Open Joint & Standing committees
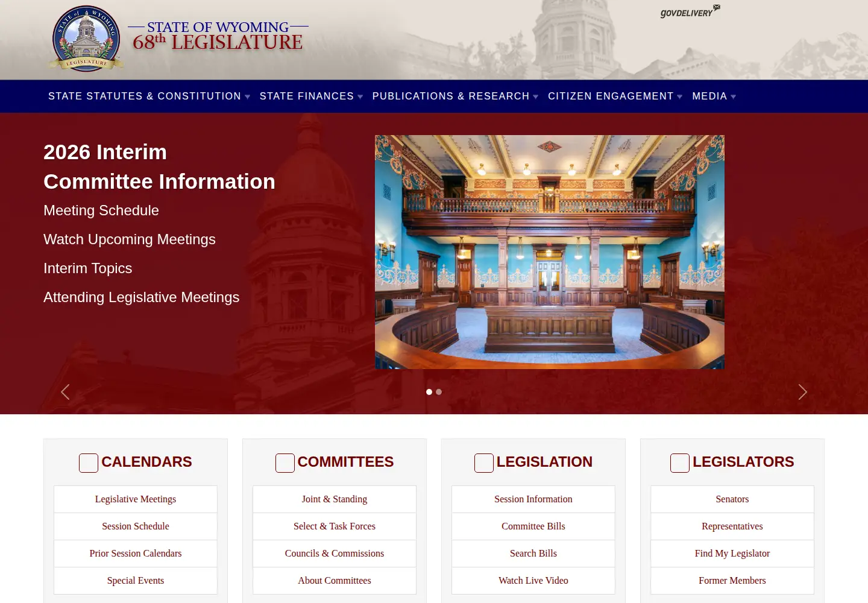Screen dimensions: 868x603 click(x=335, y=499)
